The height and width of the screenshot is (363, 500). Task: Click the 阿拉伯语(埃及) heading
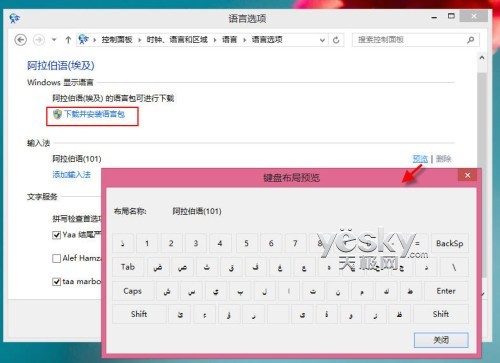click(x=61, y=65)
